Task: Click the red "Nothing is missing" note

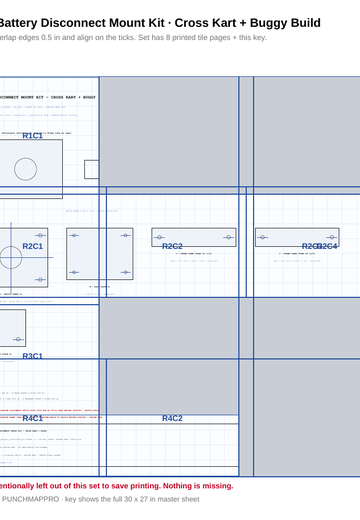Action: tap(116, 486)
